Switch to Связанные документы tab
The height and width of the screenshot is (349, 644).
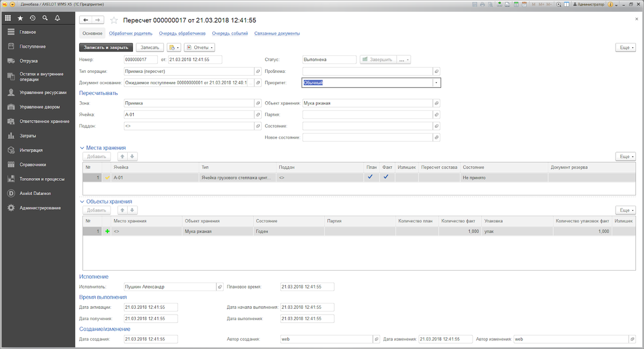point(277,33)
